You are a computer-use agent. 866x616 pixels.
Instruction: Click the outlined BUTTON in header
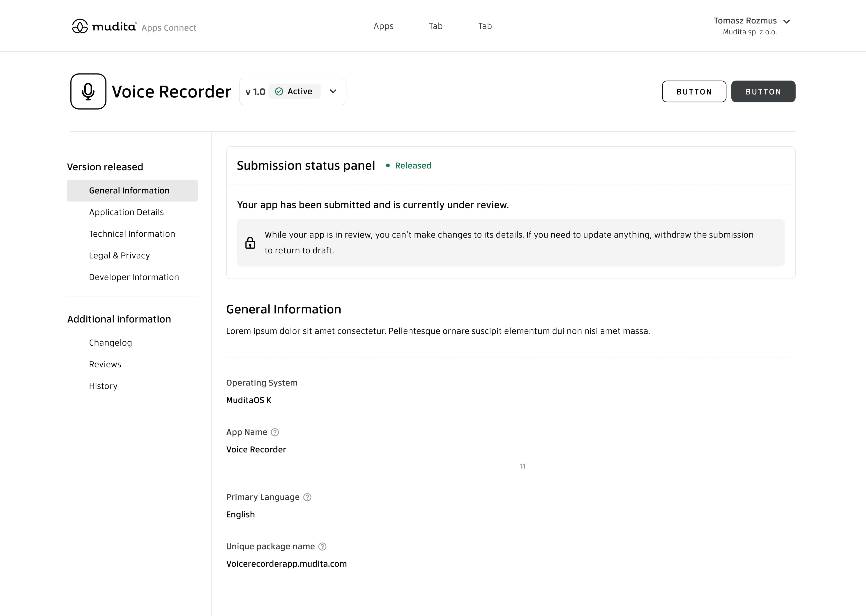pos(694,91)
